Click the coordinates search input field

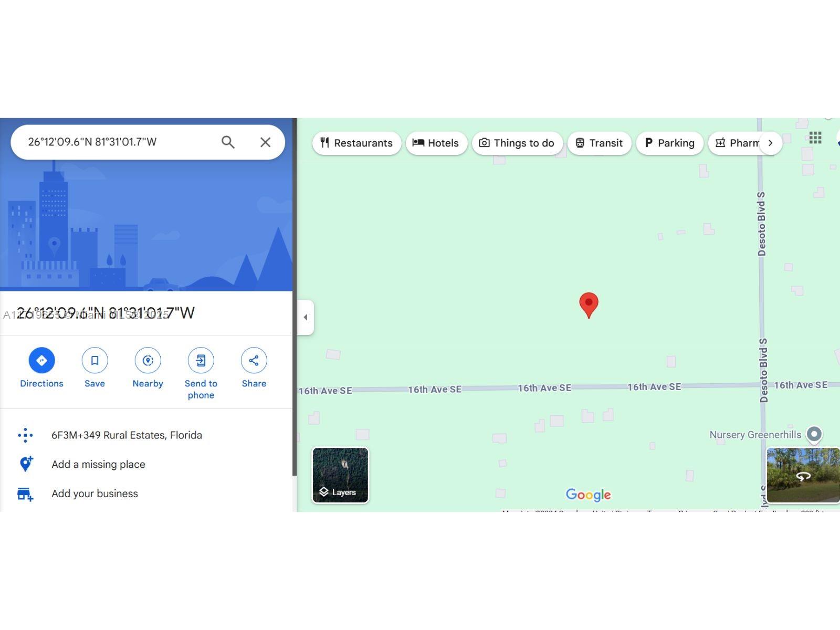[x=121, y=142]
